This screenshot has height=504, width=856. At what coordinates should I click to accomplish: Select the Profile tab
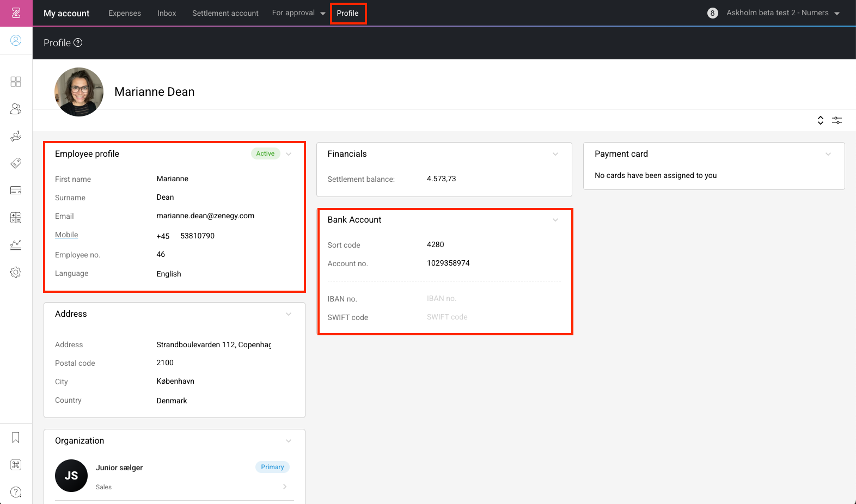click(347, 13)
